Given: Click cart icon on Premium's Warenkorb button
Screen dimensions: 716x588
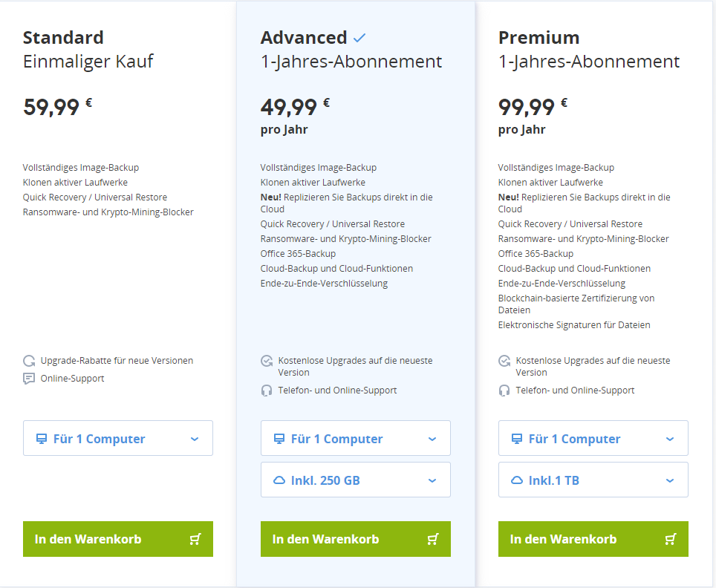Looking at the screenshot, I should 671,539.
